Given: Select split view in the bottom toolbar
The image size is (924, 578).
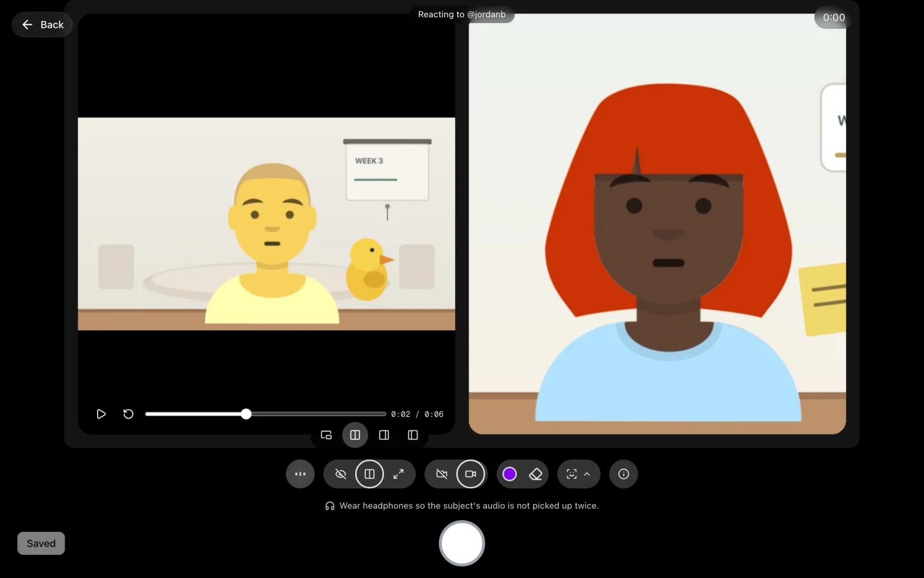Looking at the screenshot, I should [x=370, y=474].
